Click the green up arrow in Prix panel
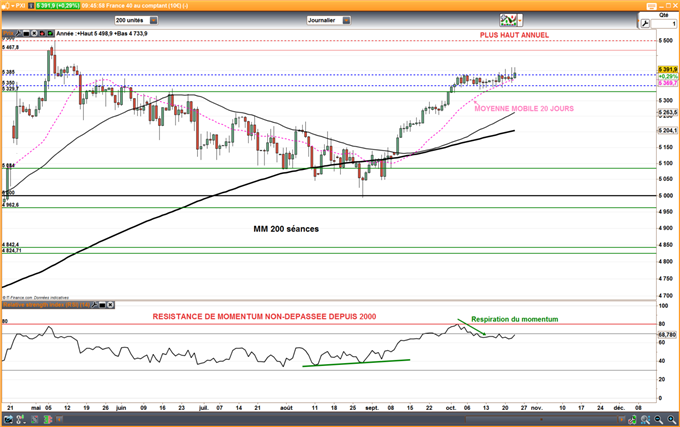The width and height of the screenshot is (680, 427). click(50, 33)
